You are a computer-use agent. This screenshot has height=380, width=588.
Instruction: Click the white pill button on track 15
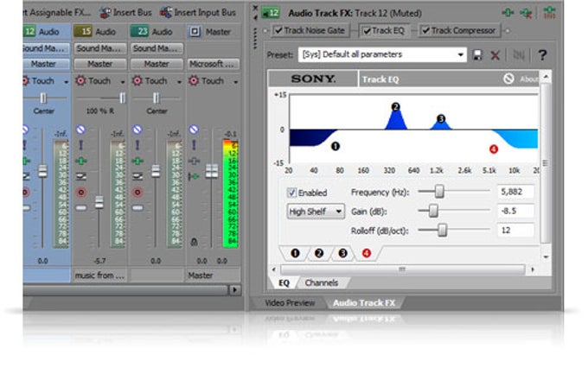pyautogui.click(x=81, y=208)
